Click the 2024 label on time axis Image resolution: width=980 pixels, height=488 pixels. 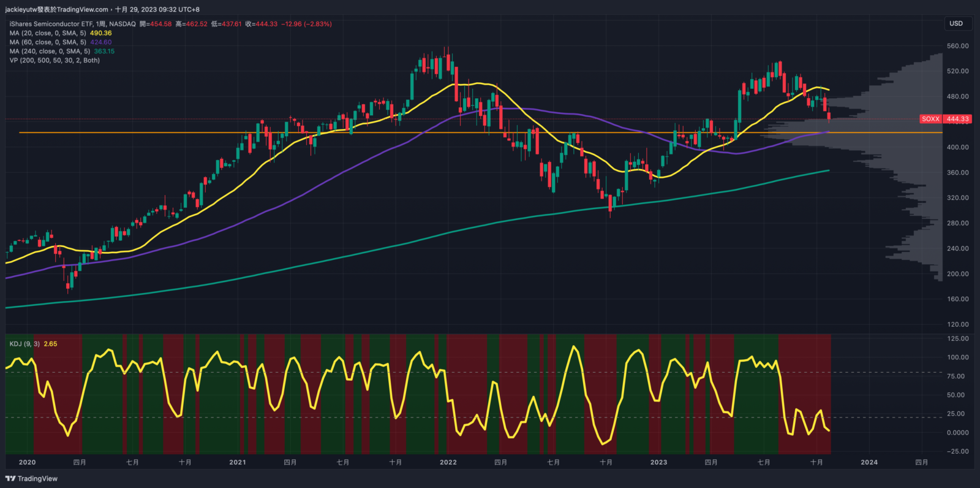869,462
